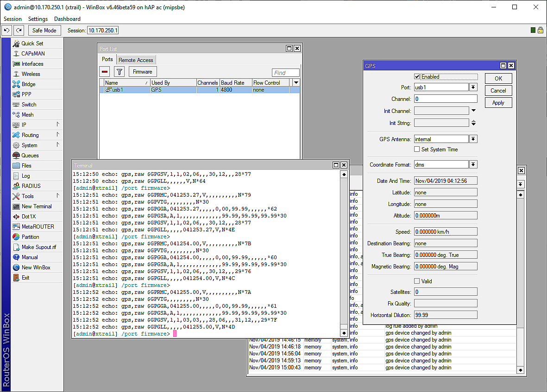Select usb1 row in Port List
This screenshot has height=392, width=547.
coord(200,90)
